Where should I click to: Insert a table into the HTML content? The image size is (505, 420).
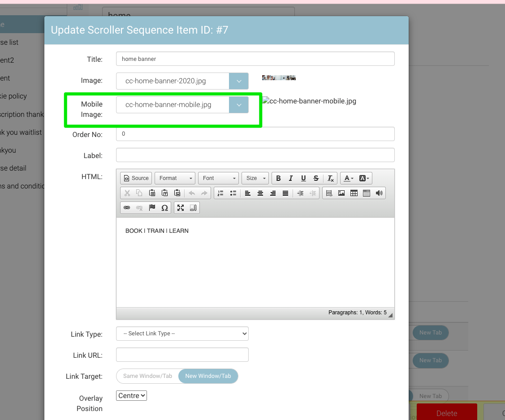[x=354, y=193]
